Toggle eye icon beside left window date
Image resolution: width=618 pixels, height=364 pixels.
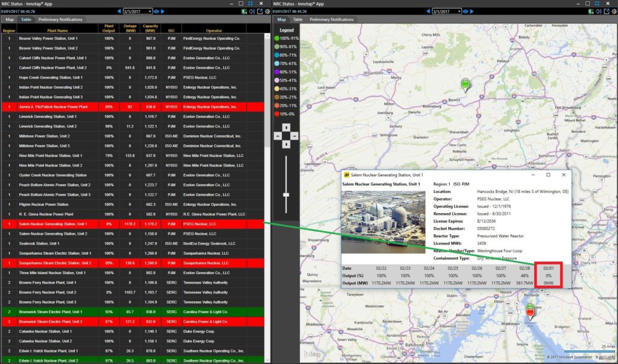(x=156, y=11)
